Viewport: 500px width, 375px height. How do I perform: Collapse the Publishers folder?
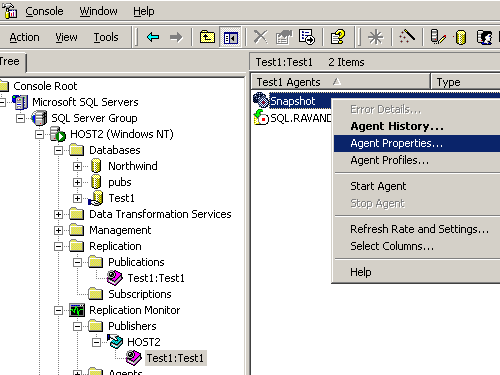point(77,326)
